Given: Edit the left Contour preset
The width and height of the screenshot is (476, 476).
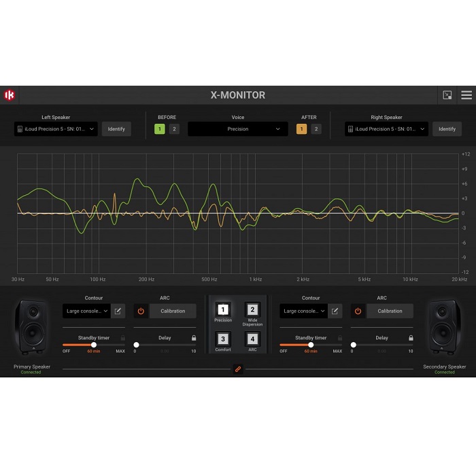Looking at the screenshot, I should [118, 311].
